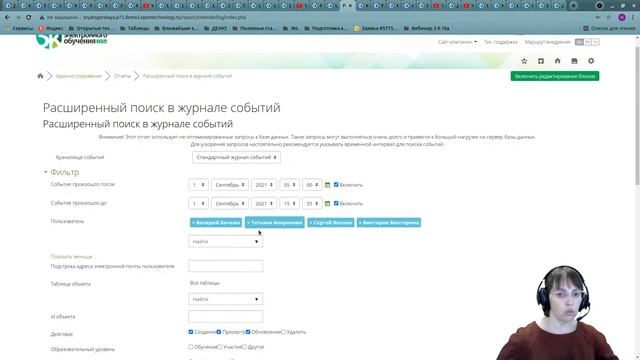Open month 'Сентябрь' dropdown for event after
Screen dimensions: 640x360
click(x=230, y=185)
